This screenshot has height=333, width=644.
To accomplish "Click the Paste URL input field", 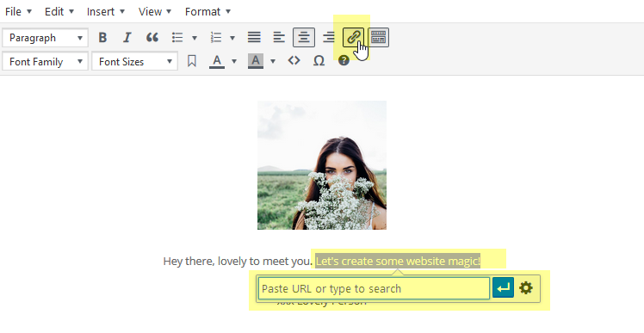I will pyautogui.click(x=374, y=288).
